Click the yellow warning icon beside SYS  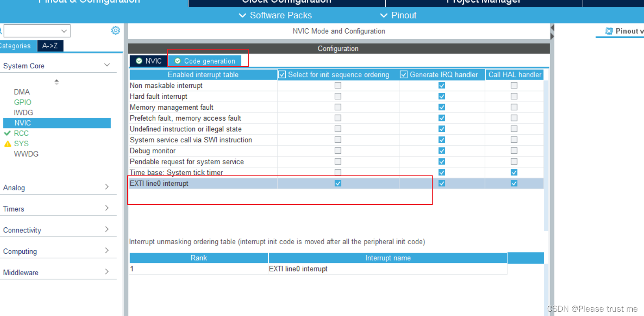pyautogui.click(x=7, y=144)
